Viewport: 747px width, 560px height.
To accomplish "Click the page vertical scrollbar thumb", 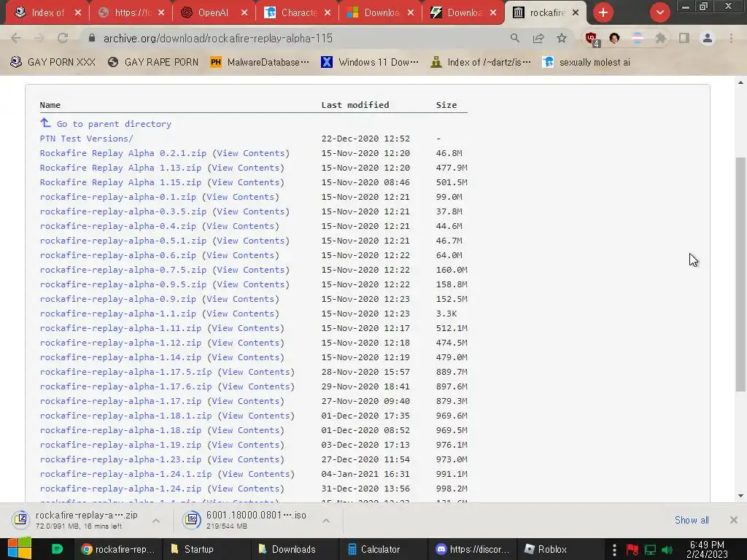I will [740, 274].
